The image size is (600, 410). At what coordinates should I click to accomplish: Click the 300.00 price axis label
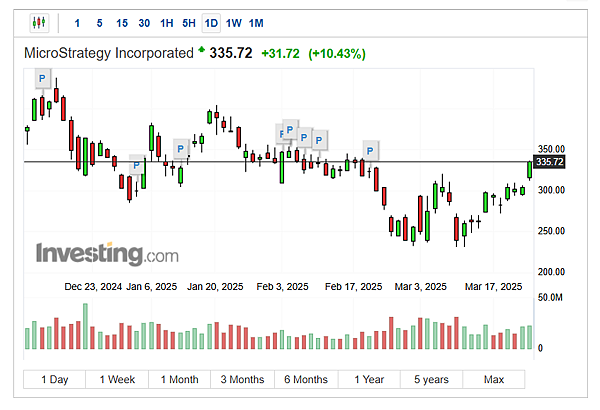(x=551, y=190)
